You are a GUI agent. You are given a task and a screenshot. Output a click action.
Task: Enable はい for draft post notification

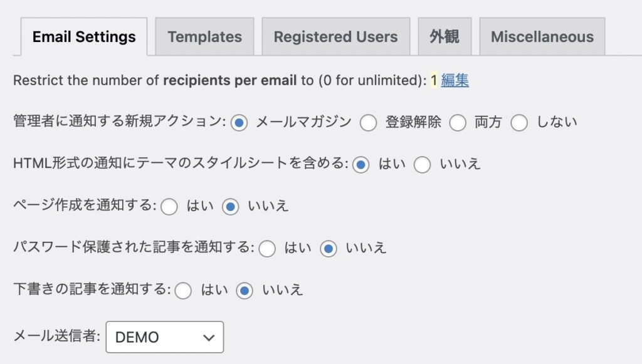(183, 291)
